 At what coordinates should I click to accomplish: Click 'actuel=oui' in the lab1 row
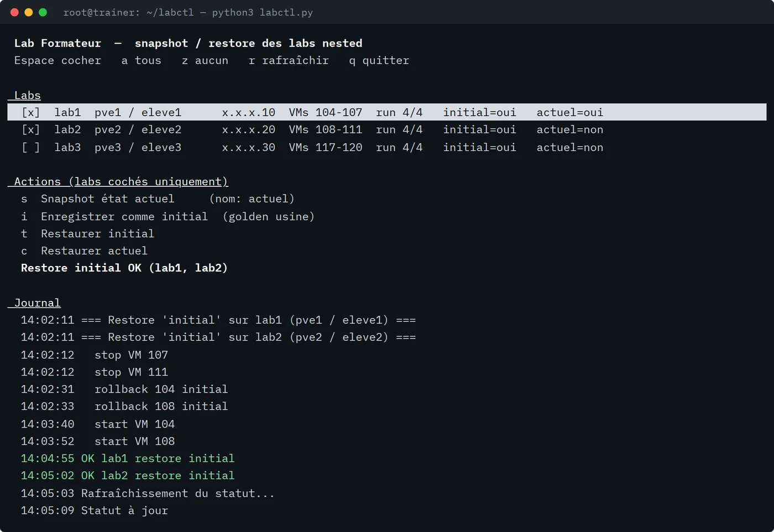(x=570, y=112)
